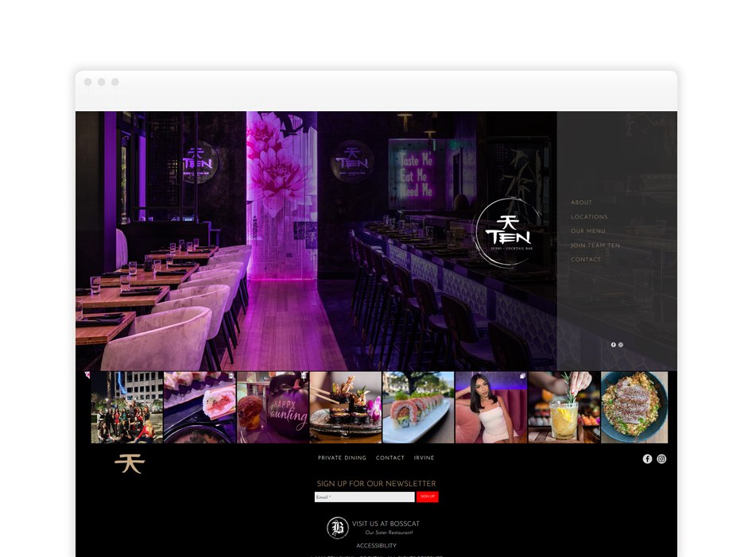
Task: Open Facebook icon in side panel
Action: coord(613,345)
